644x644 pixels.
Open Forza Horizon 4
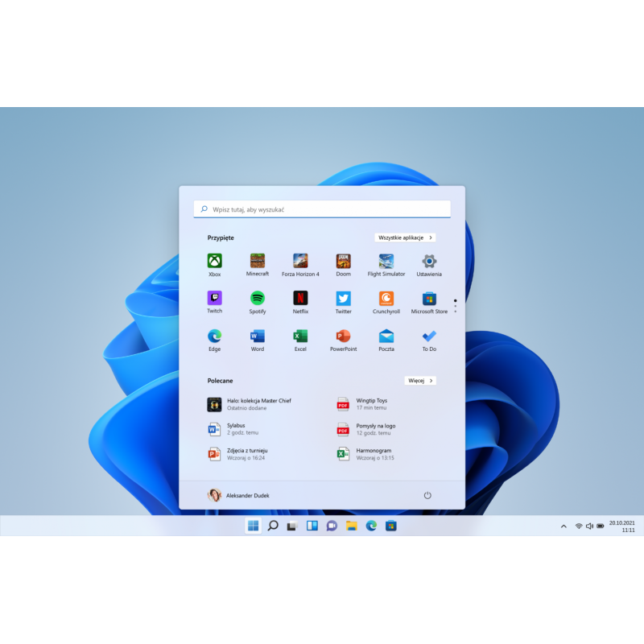[300, 265]
